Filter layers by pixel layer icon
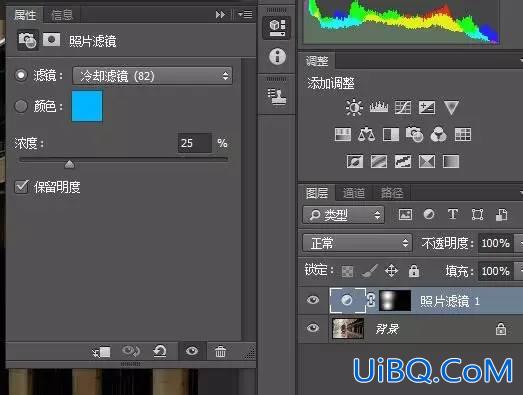This screenshot has width=523, height=395. tap(405, 215)
